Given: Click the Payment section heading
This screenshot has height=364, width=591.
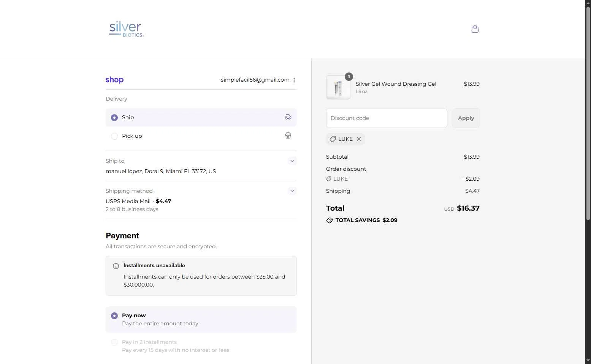Looking at the screenshot, I should click(122, 236).
